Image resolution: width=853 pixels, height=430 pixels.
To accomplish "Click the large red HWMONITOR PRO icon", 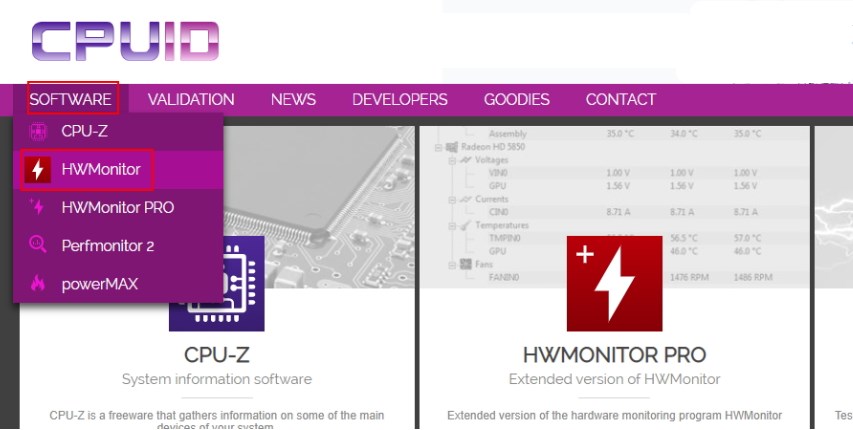I will coord(614,283).
